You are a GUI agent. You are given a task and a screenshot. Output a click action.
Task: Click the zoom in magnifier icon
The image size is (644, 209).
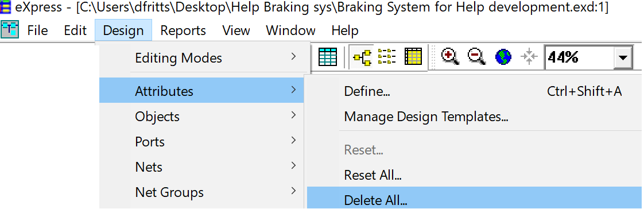(x=450, y=57)
